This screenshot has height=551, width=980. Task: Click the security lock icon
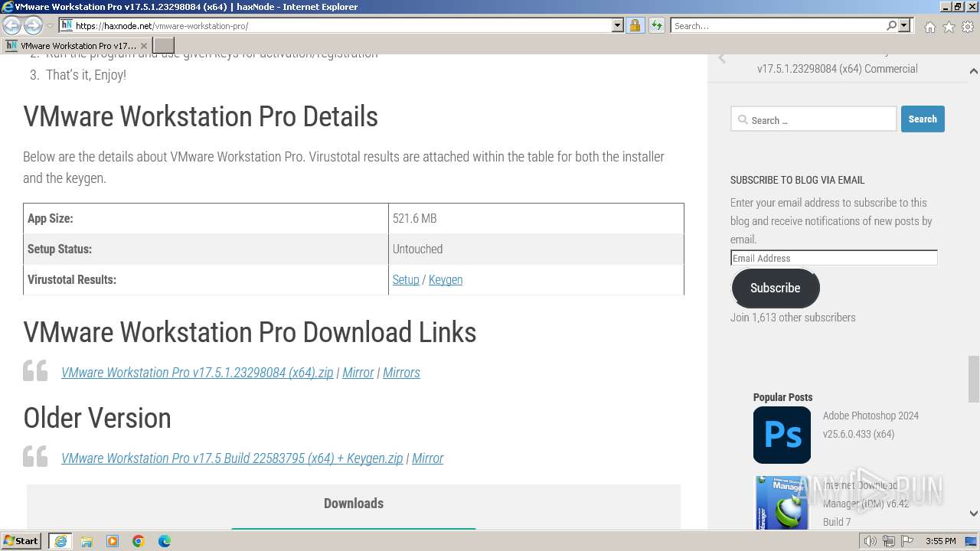pos(635,25)
